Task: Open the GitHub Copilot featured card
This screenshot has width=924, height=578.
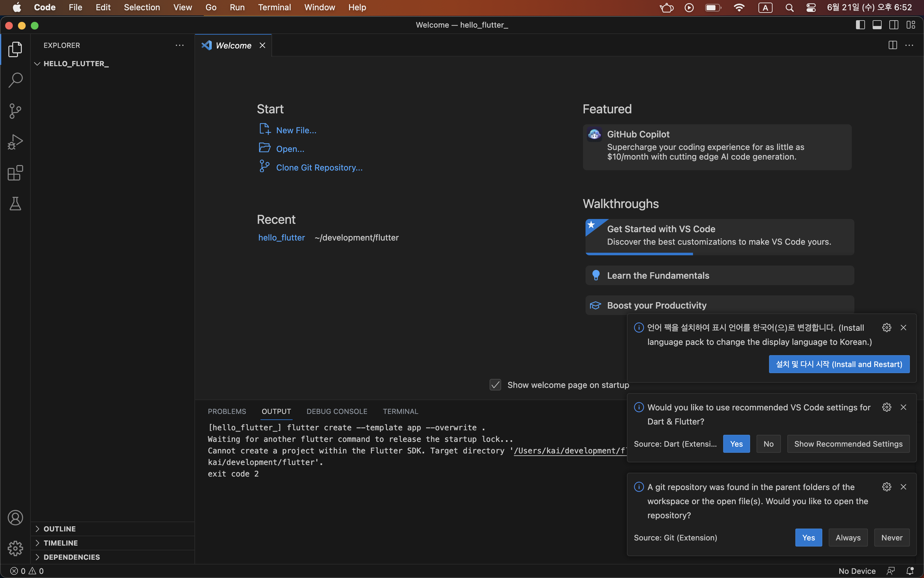Action: pos(717,147)
